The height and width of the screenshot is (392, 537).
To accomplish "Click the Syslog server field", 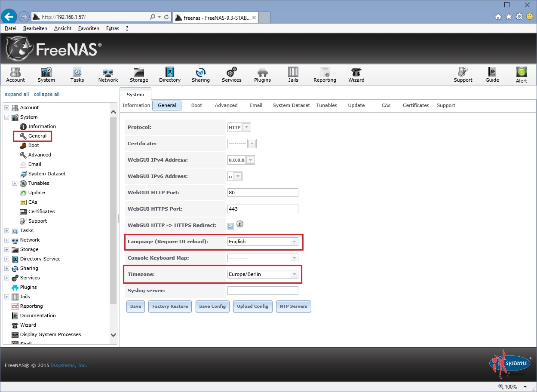I will tap(263, 291).
